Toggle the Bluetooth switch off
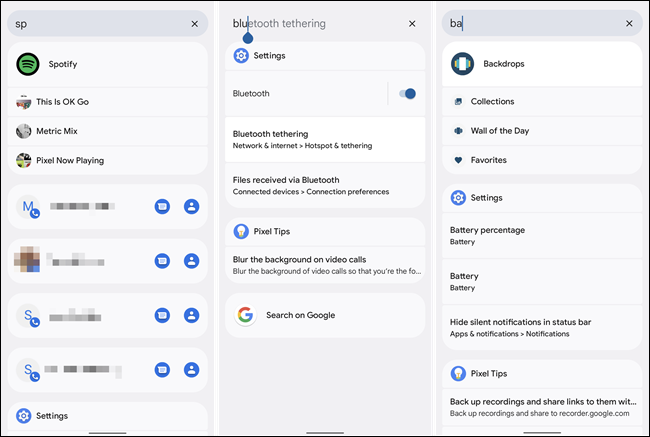The image size is (650, 437). 406,93
